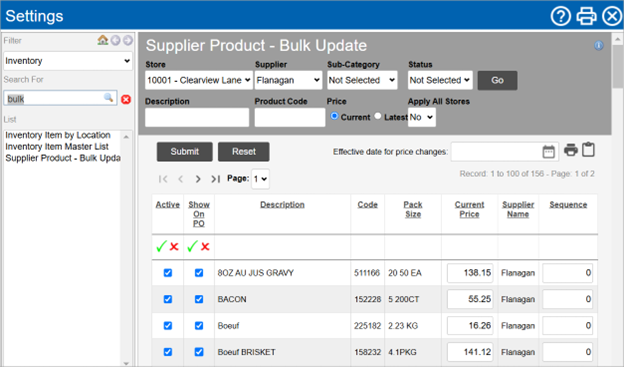624x367 pixels.
Task: Uncheck Show On PO for Boeuf BRISKET
Action: click(x=199, y=352)
